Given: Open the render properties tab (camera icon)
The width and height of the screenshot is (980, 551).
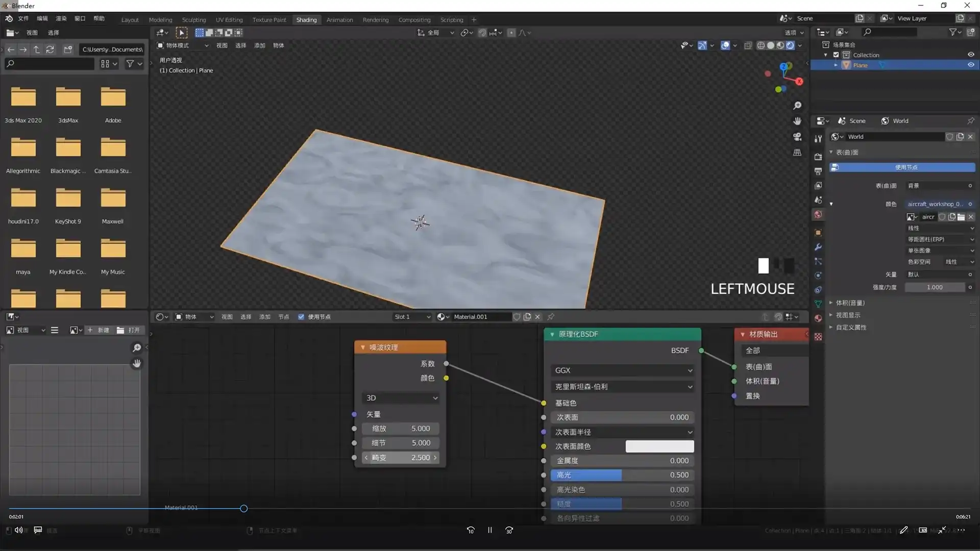Looking at the screenshot, I should tap(818, 157).
